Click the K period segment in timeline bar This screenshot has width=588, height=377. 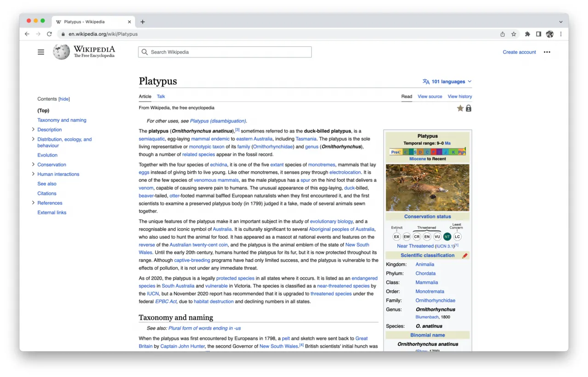tap(453, 152)
